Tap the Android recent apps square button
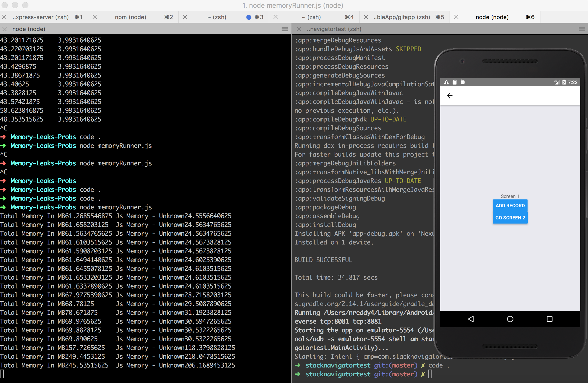This screenshot has width=588, height=383. point(549,319)
